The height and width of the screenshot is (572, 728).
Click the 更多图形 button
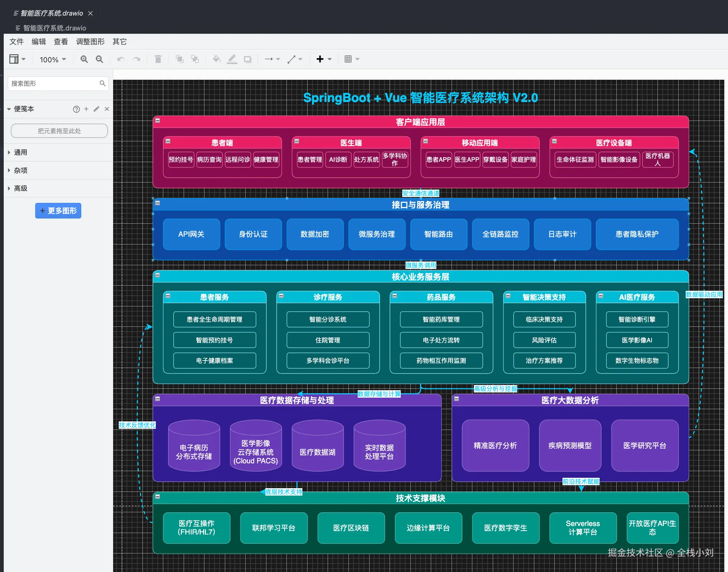pyautogui.click(x=58, y=211)
